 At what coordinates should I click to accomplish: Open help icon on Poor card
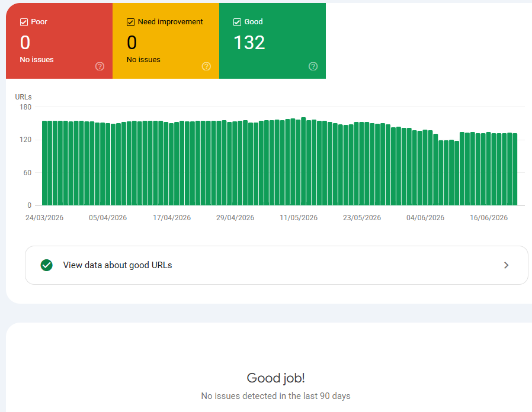pyautogui.click(x=100, y=66)
